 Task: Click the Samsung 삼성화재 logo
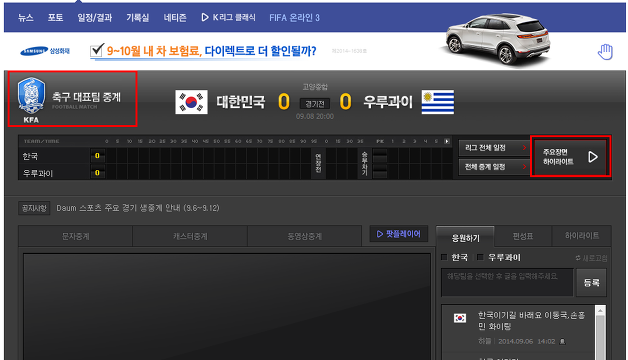(45, 51)
